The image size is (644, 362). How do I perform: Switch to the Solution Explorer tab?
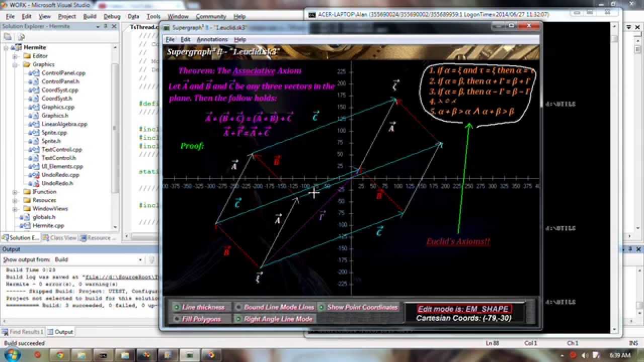tap(21, 238)
